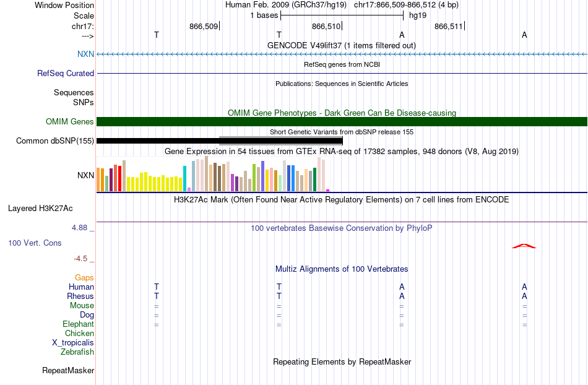Click the 866,510 coordinate marker
This screenshot has height=385, width=588.
326,26
